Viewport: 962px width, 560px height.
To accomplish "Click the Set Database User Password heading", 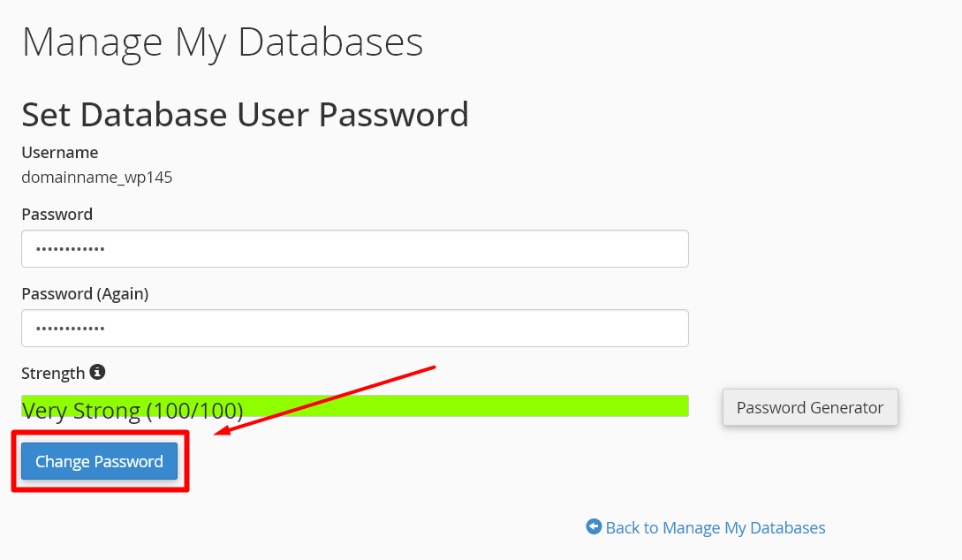I will click(x=245, y=115).
